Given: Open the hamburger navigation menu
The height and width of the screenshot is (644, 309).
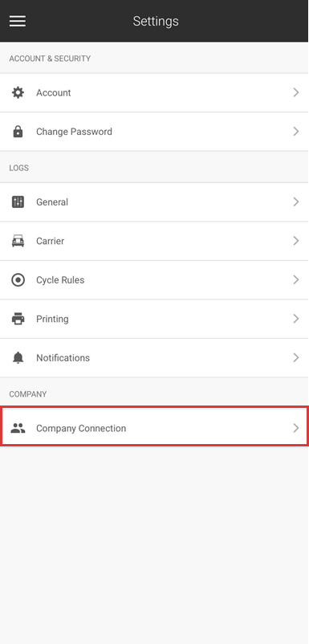Looking at the screenshot, I should (18, 21).
